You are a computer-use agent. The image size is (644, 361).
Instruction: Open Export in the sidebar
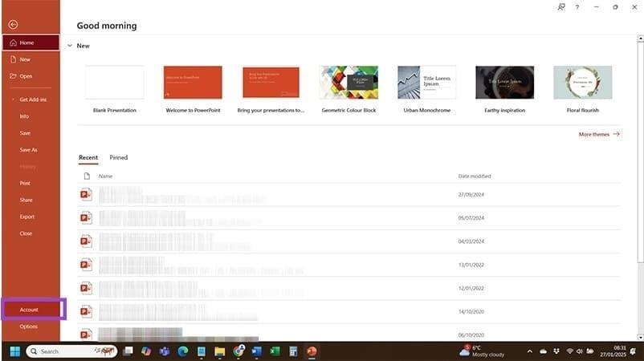(x=31, y=217)
